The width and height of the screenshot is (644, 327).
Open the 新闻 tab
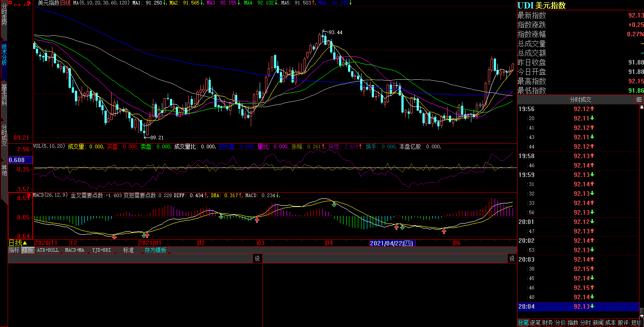(598, 323)
